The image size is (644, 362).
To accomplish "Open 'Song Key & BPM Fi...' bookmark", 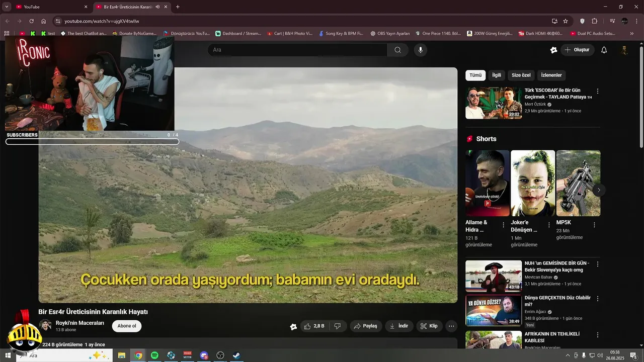I will point(341,33).
